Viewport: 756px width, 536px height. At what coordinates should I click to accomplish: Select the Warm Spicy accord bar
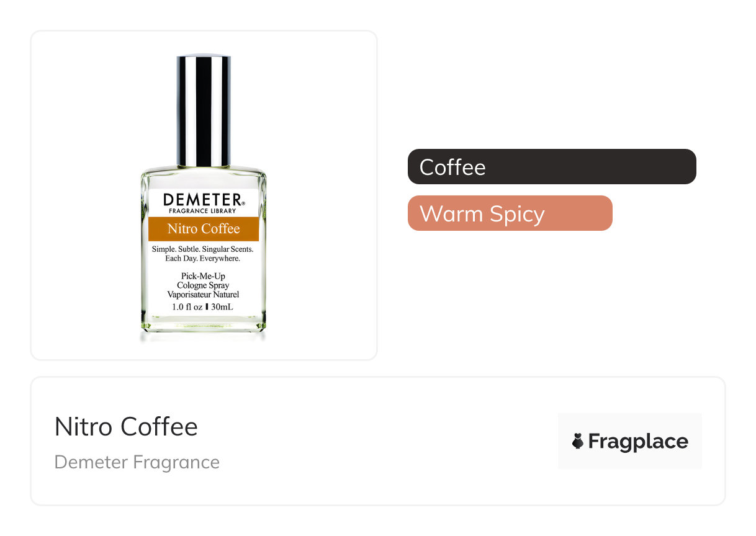510,213
